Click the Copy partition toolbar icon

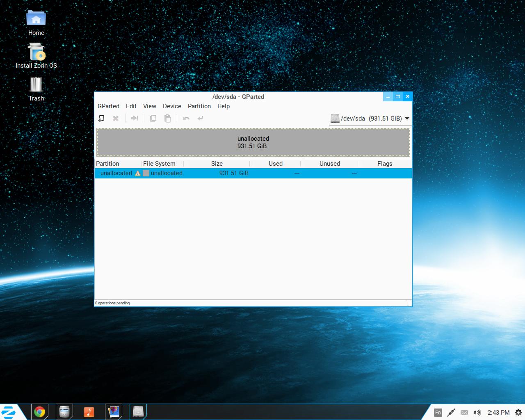[153, 119]
